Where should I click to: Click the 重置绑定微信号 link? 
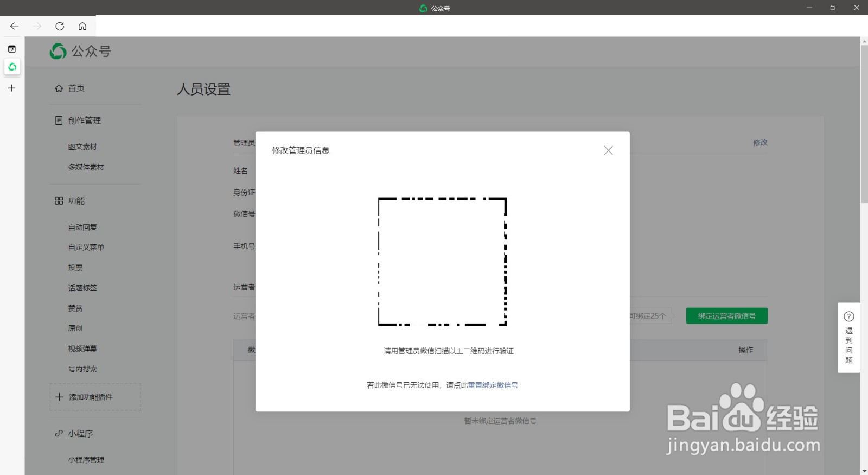point(493,385)
